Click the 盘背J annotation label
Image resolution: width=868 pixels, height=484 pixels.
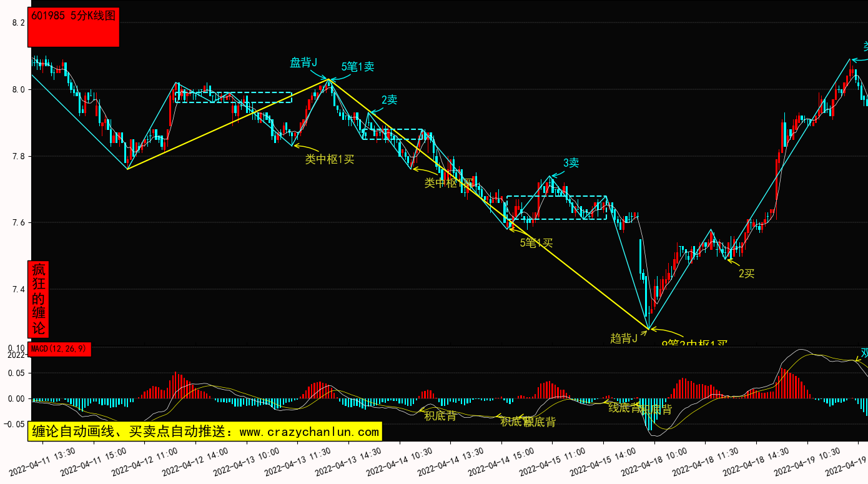(x=303, y=62)
